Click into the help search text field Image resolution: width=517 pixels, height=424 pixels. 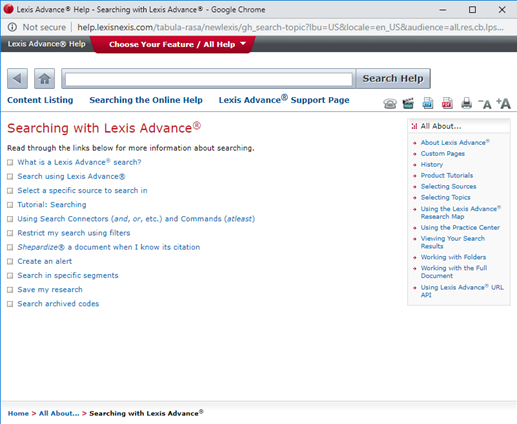209,79
